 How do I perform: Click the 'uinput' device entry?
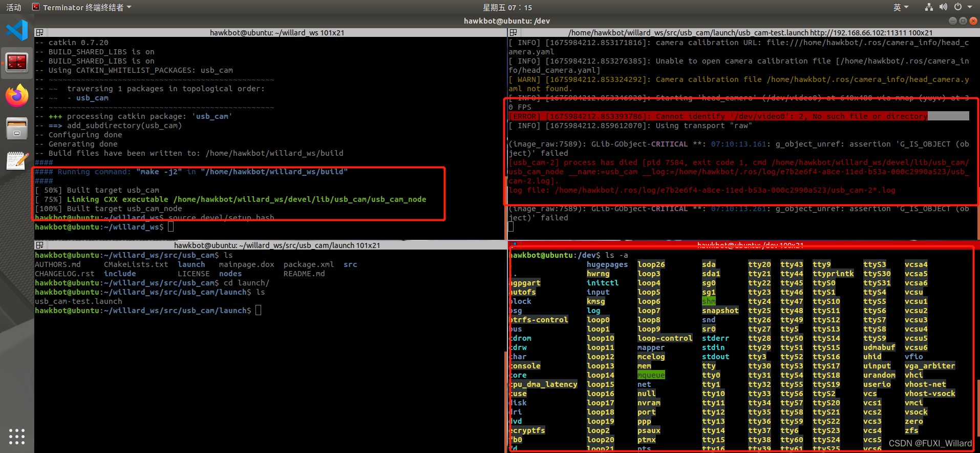tap(877, 366)
